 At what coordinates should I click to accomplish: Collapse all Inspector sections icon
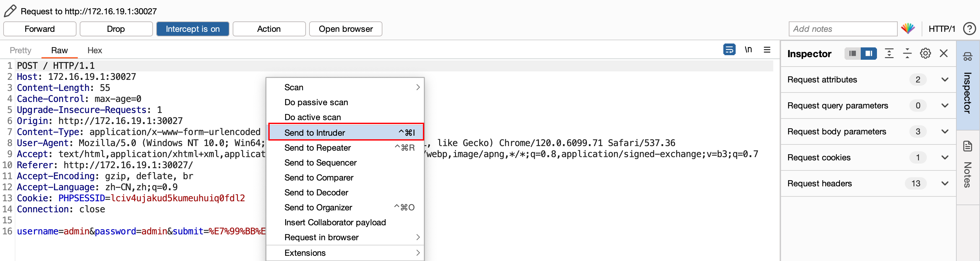(907, 53)
